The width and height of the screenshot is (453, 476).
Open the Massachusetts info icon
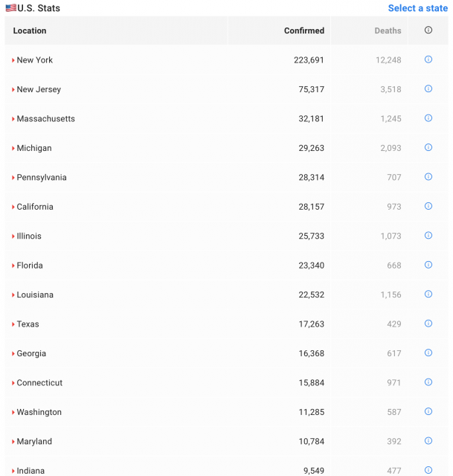428,118
